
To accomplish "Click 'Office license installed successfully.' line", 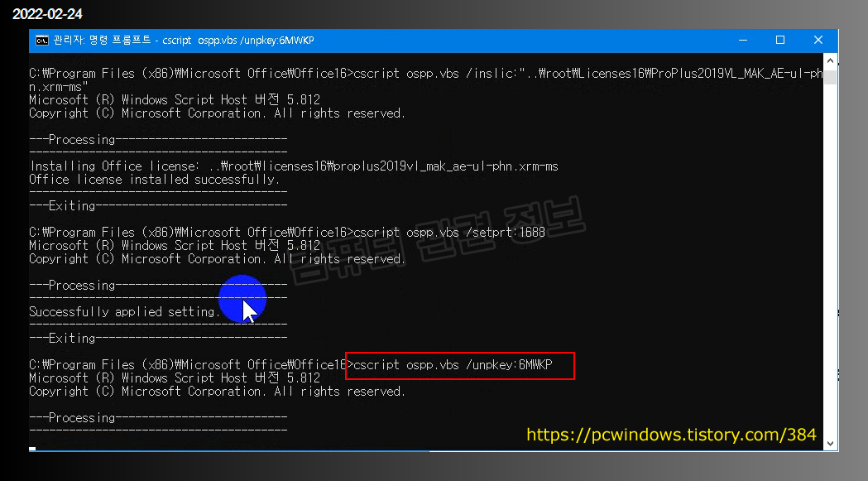I will click(154, 180).
